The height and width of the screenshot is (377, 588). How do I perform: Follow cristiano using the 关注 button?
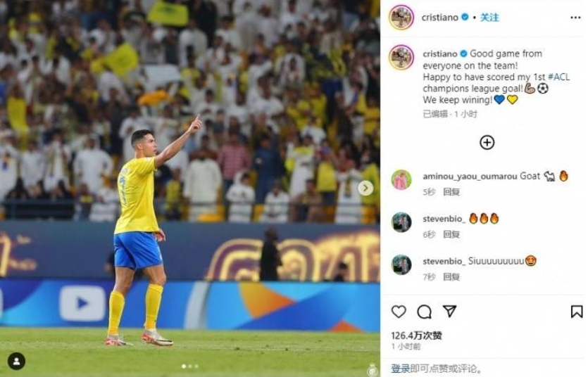[489, 18]
